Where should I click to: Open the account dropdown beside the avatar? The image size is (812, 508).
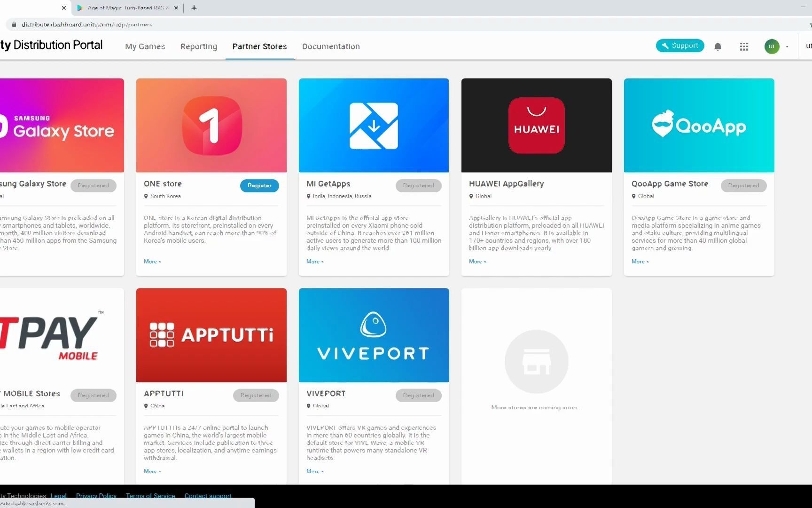(787, 46)
